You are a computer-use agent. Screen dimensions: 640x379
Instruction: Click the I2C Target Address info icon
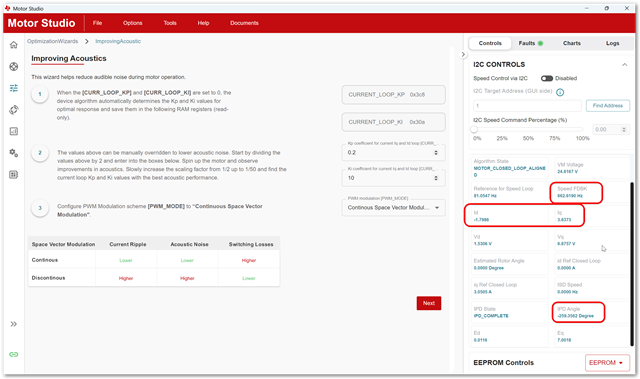(560, 92)
